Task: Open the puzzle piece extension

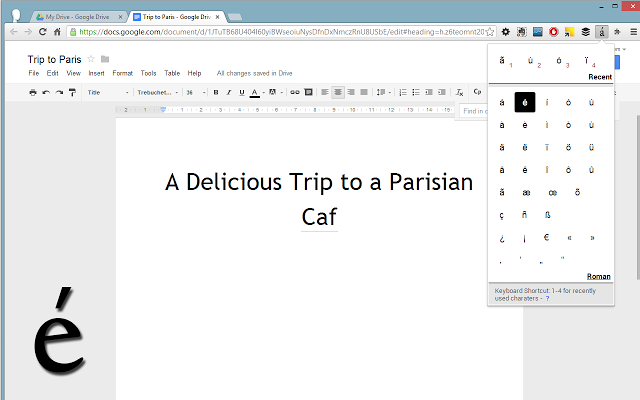Action: pos(617,32)
